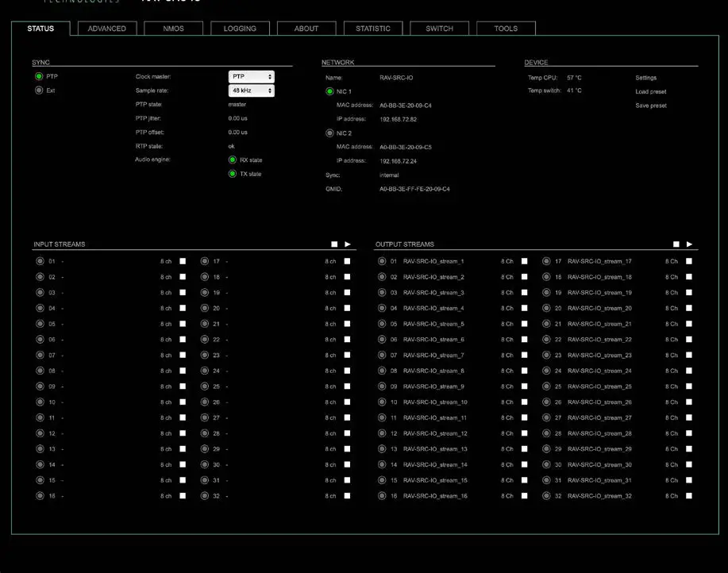Click input stream 17 status icon

(204, 261)
